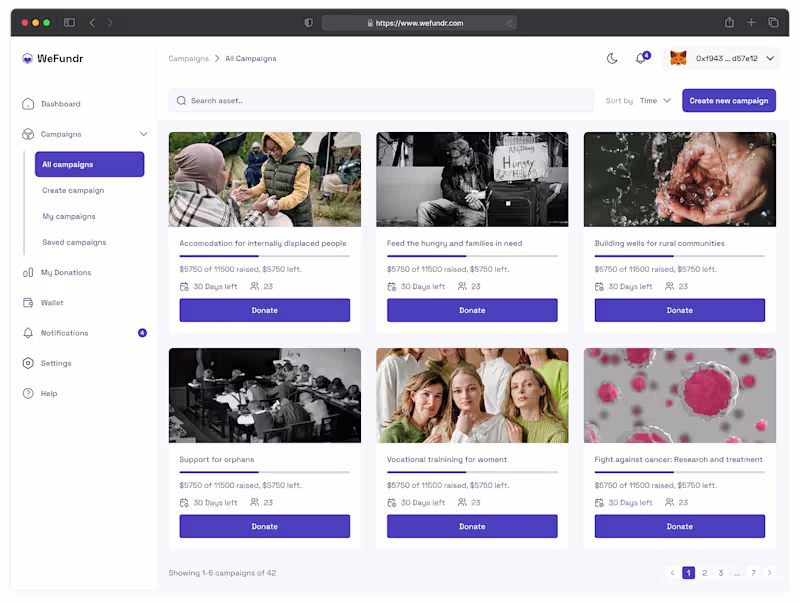The width and height of the screenshot is (800, 603).
Task: Click the Campaigns cube icon in sidebar
Action: pyautogui.click(x=28, y=134)
